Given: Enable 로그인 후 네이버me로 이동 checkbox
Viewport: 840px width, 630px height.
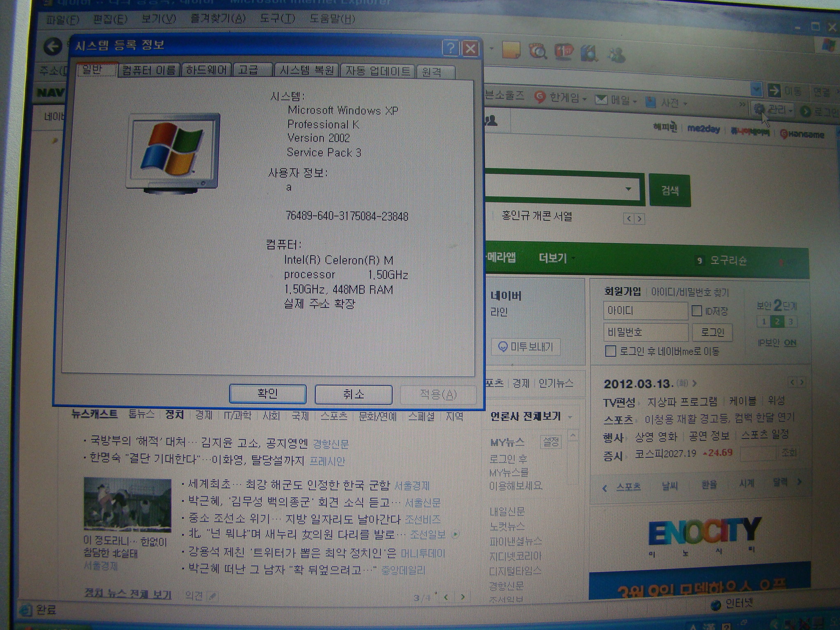Looking at the screenshot, I should 610,351.
